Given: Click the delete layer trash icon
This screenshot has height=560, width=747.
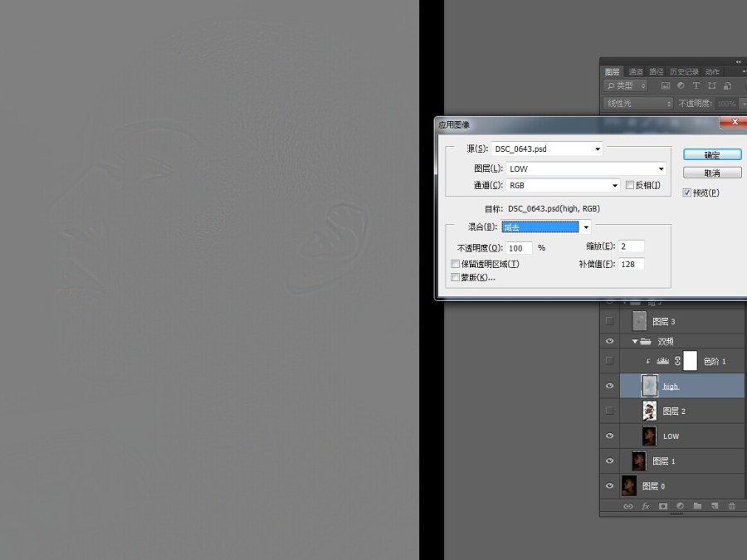Looking at the screenshot, I should (732, 506).
